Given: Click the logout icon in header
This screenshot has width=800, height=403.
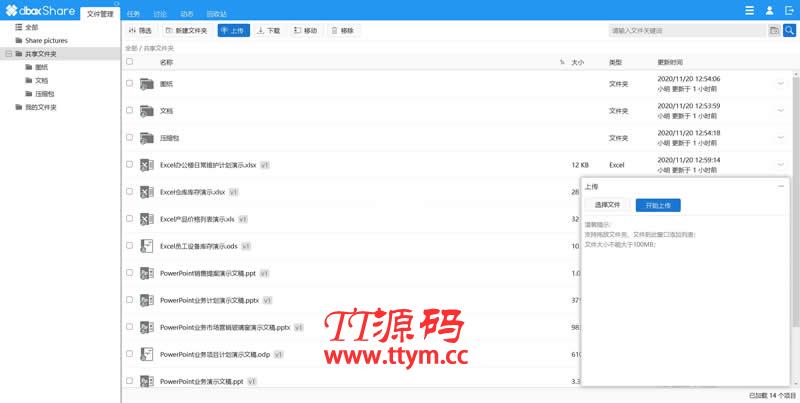Looking at the screenshot, I should tap(789, 10).
